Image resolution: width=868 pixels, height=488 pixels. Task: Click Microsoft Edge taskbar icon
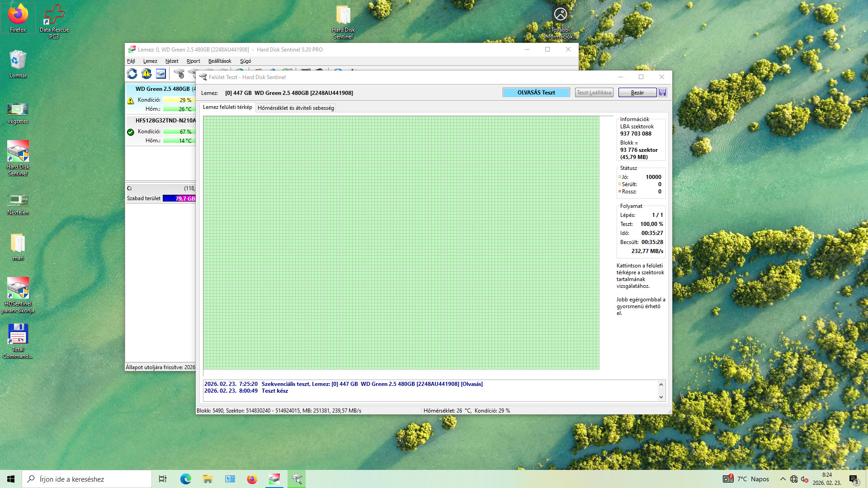[x=185, y=479]
